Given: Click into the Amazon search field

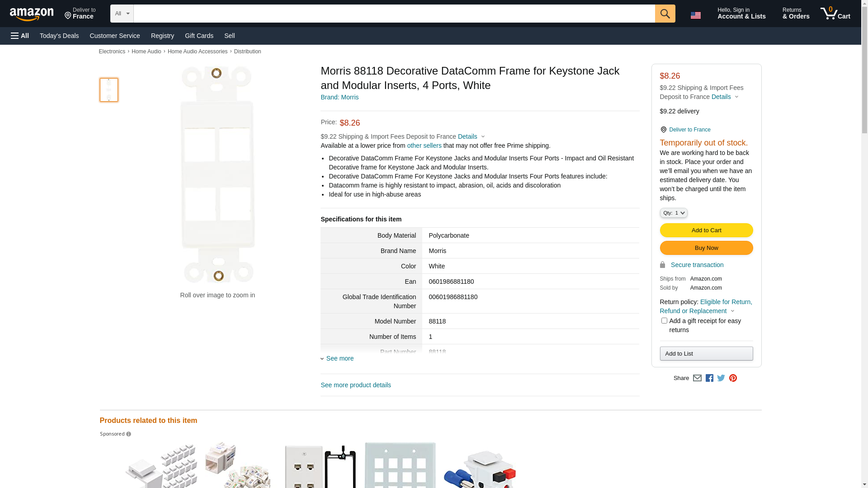Looking at the screenshot, I should tap(394, 14).
